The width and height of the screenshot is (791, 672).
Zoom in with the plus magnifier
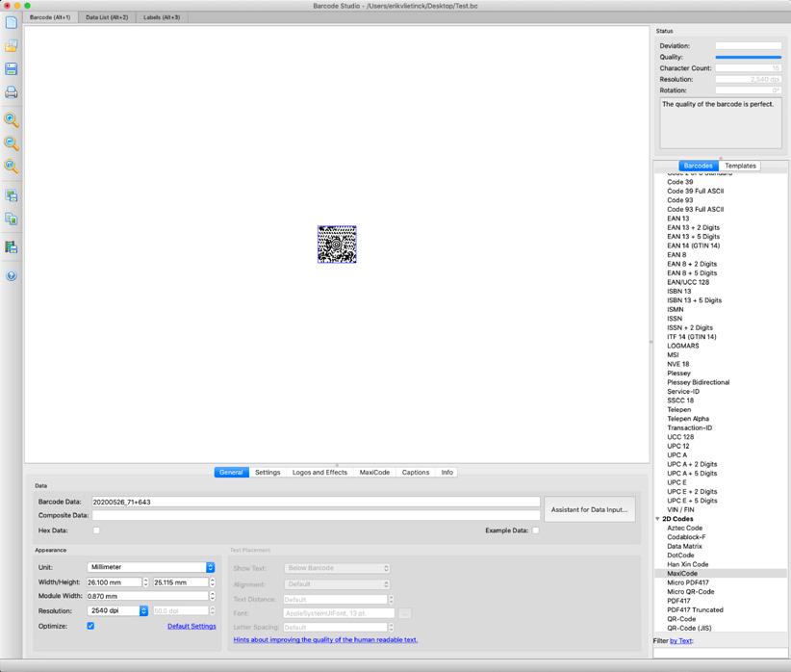[12, 120]
